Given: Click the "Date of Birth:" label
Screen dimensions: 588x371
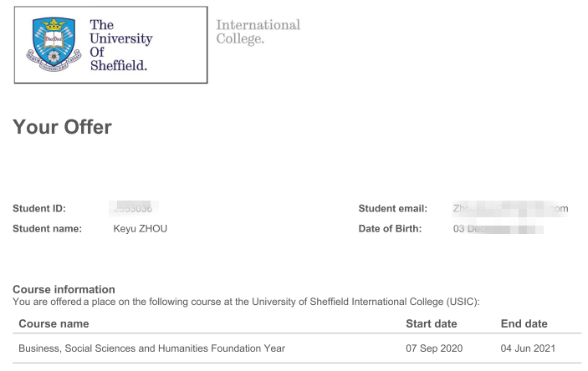Looking at the screenshot, I should [390, 229].
